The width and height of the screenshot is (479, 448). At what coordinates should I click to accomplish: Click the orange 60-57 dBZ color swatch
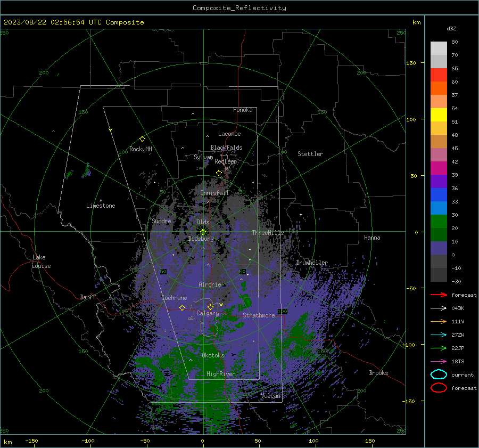[439, 88]
